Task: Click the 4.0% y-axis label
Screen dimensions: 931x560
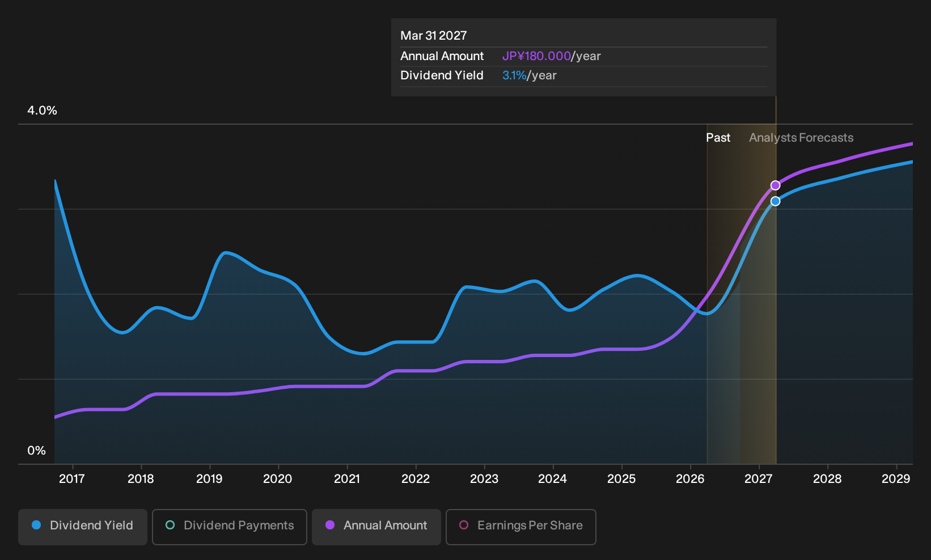Action: [x=43, y=111]
